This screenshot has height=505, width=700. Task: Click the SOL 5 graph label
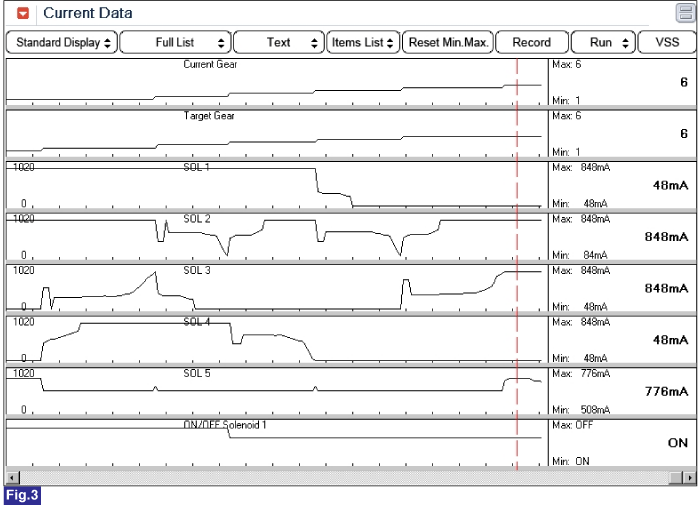pyautogui.click(x=196, y=373)
